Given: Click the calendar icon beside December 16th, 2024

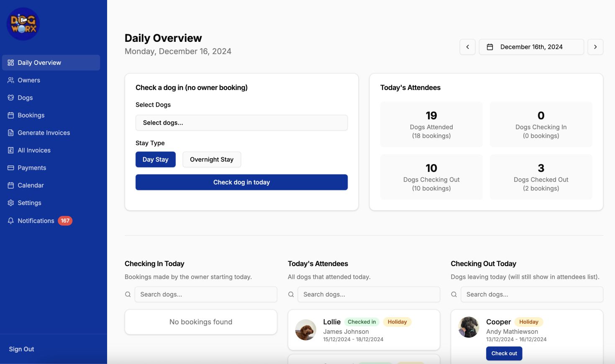Looking at the screenshot, I should click(x=489, y=47).
